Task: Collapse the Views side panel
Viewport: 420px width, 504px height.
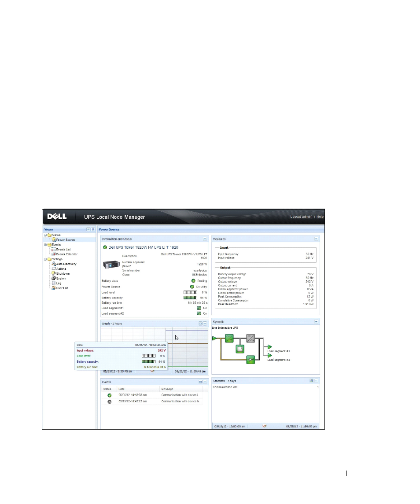Action: (x=88, y=229)
